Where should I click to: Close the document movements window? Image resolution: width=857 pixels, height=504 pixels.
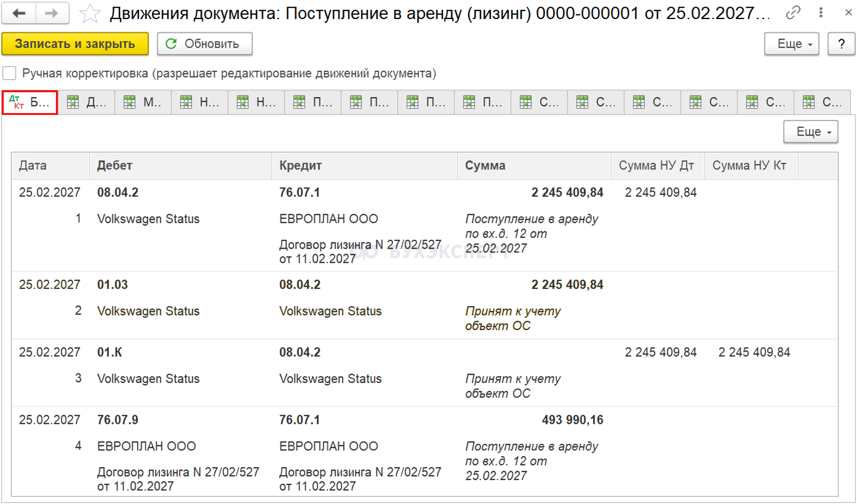(848, 12)
